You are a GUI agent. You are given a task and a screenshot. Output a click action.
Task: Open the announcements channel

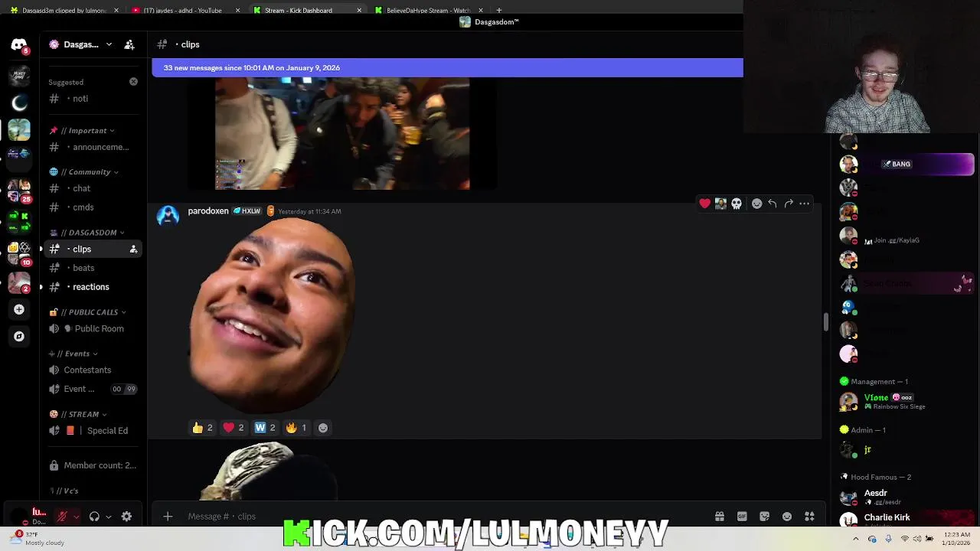tap(93, 147)
